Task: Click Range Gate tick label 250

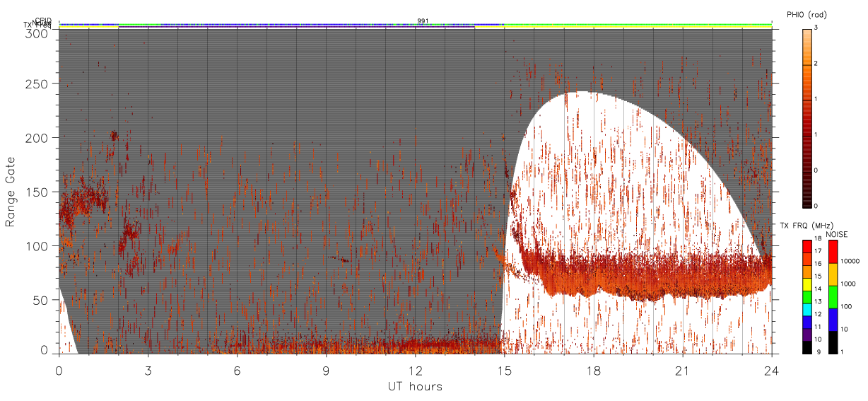Action: (37, 84)
